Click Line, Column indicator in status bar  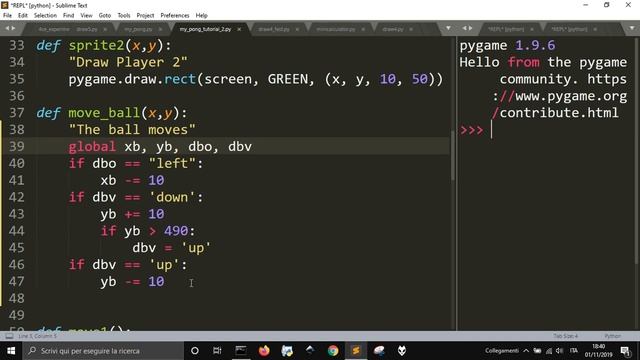(x=38, y=336)
